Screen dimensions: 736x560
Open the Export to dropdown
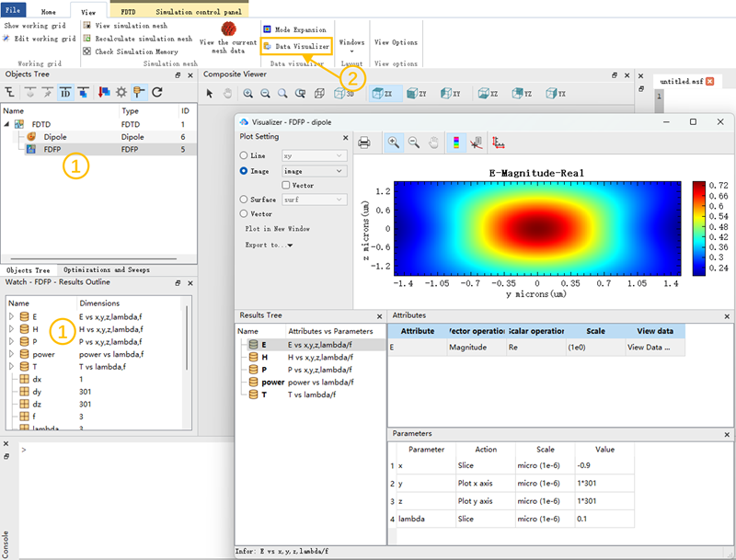click(269, 246)
